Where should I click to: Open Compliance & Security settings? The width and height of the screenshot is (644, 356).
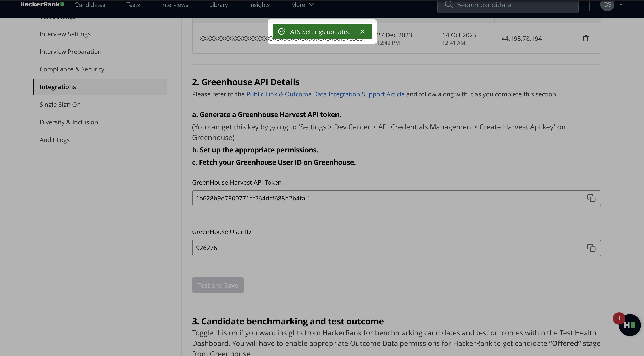72,69
